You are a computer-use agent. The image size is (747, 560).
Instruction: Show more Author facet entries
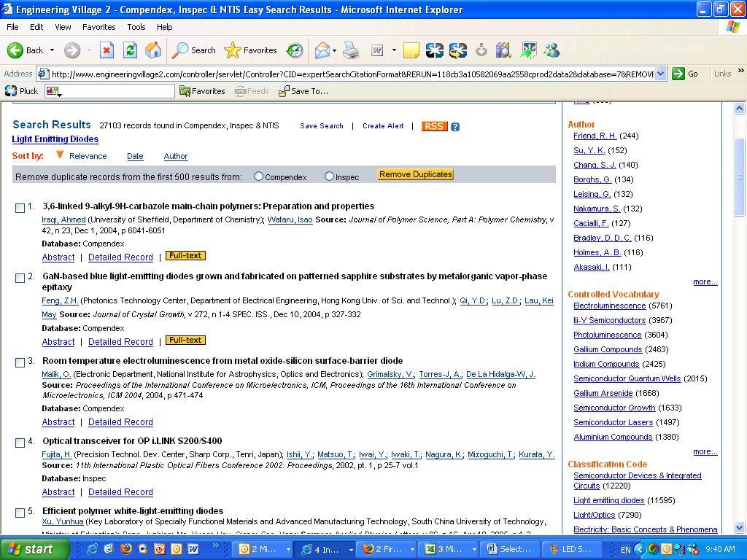(x=705, y=282)
